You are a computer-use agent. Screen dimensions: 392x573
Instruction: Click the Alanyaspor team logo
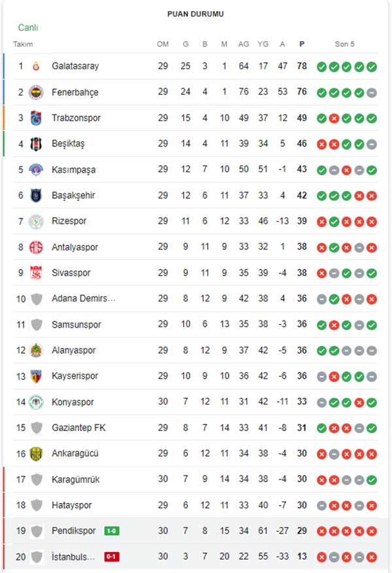click(x=36, y=351)
